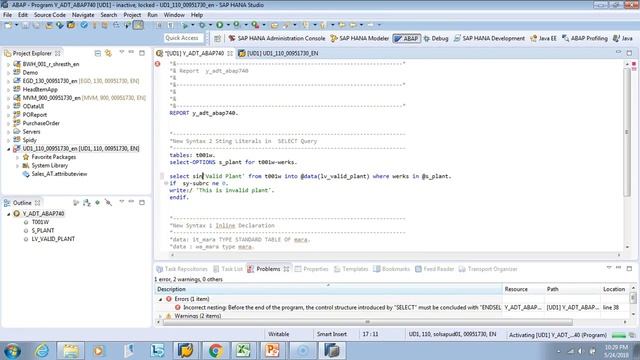
Task: Click the New toolbar icon
Action: tap(8, 25)
